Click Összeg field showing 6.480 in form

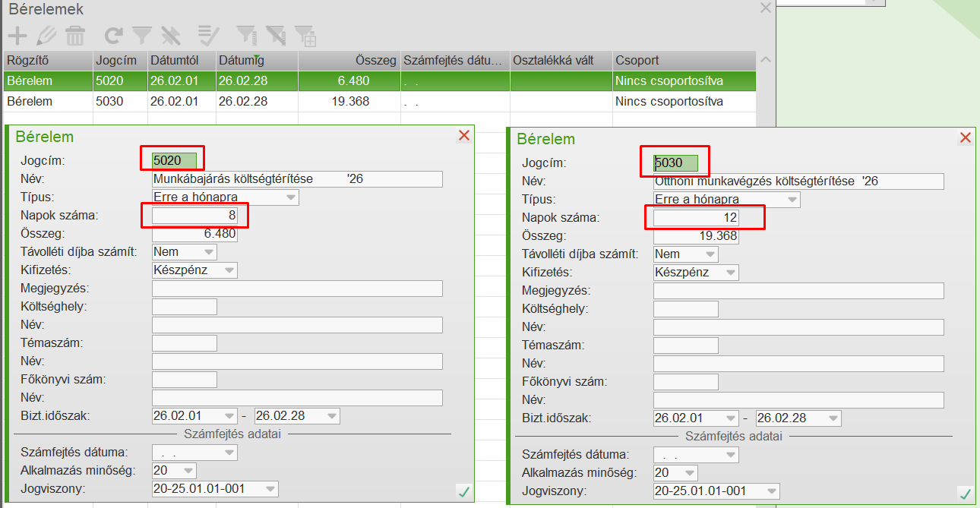[194, 234]
